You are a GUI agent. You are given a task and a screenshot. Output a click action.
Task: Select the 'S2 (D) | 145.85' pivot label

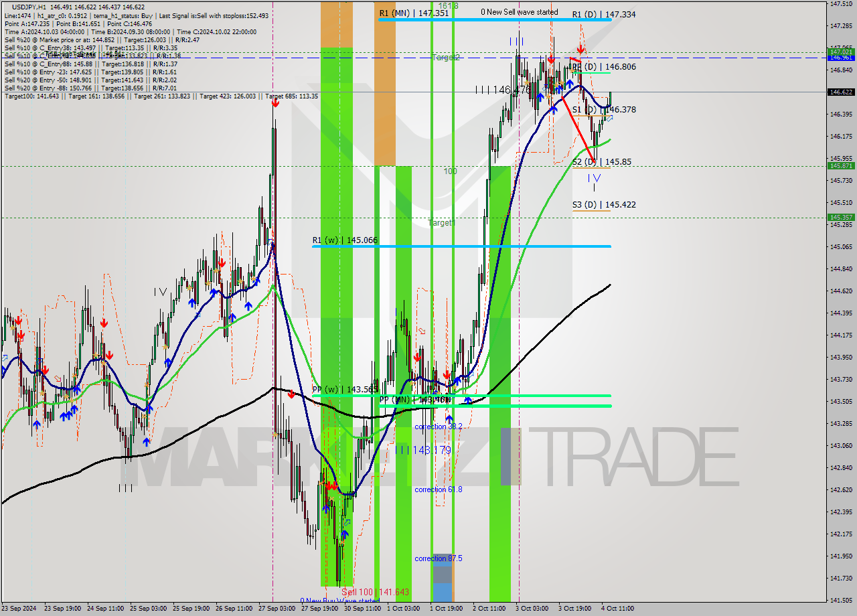tap(602, 162)
